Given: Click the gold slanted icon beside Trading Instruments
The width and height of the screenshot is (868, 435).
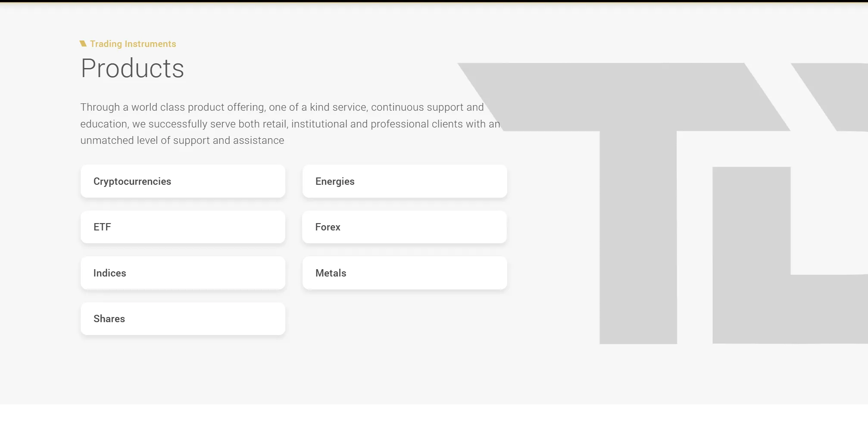Looking at the screenshot, I should click(83, 43).
